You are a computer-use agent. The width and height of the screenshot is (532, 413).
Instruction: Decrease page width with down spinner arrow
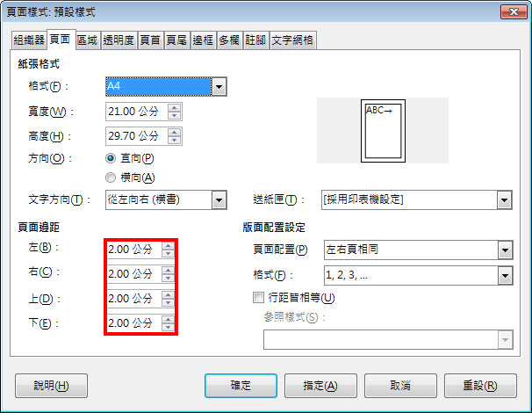(x=174, y=115)
